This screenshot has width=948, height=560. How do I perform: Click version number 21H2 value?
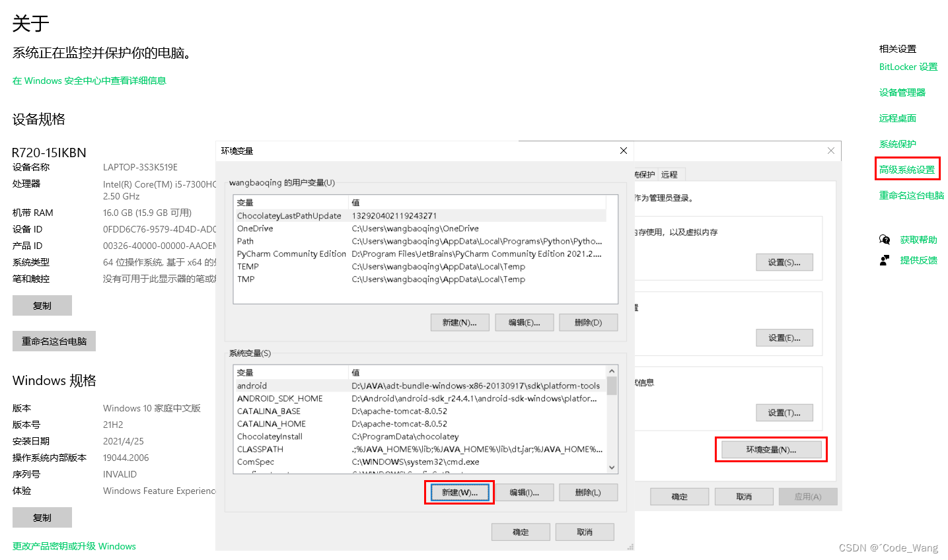113,425
